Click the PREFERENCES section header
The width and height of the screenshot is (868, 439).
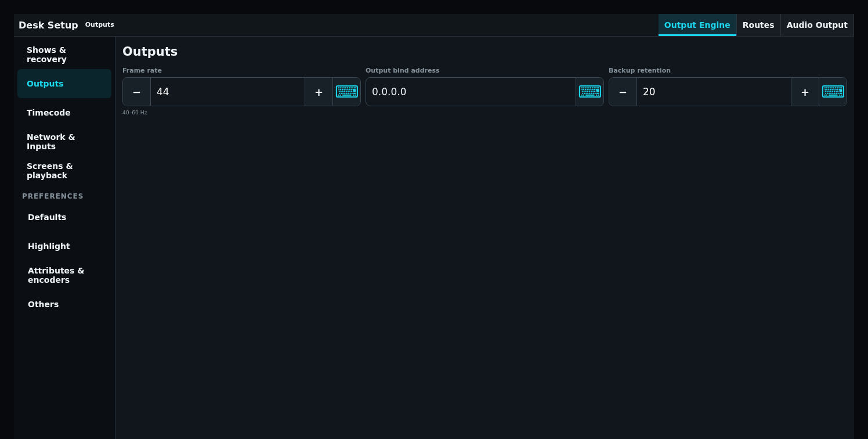coord(53,196)
